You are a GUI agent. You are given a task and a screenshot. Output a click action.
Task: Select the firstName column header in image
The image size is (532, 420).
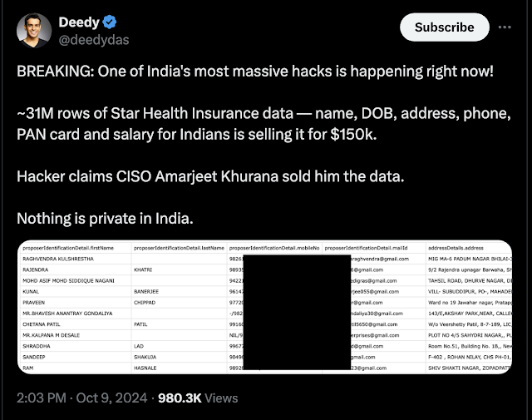[68, 248]
